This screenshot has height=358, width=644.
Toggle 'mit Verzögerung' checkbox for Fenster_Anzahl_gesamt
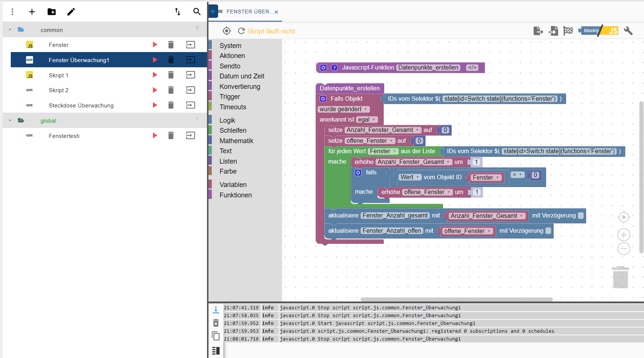click(x=581, y=216)
